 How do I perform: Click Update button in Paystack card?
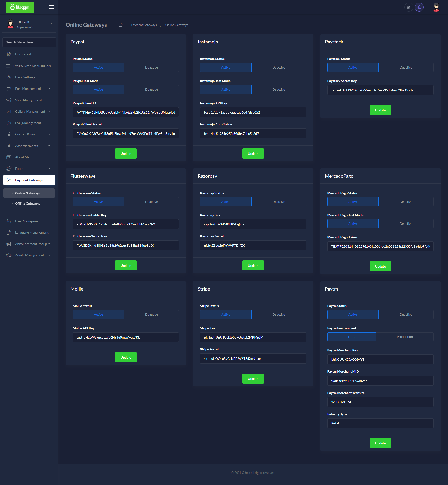click(380, 110)
